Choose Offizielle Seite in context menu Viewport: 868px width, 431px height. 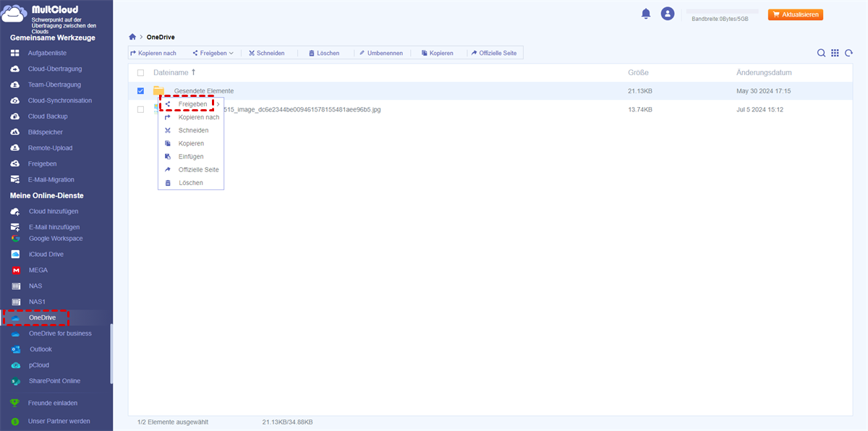(191, 169)
